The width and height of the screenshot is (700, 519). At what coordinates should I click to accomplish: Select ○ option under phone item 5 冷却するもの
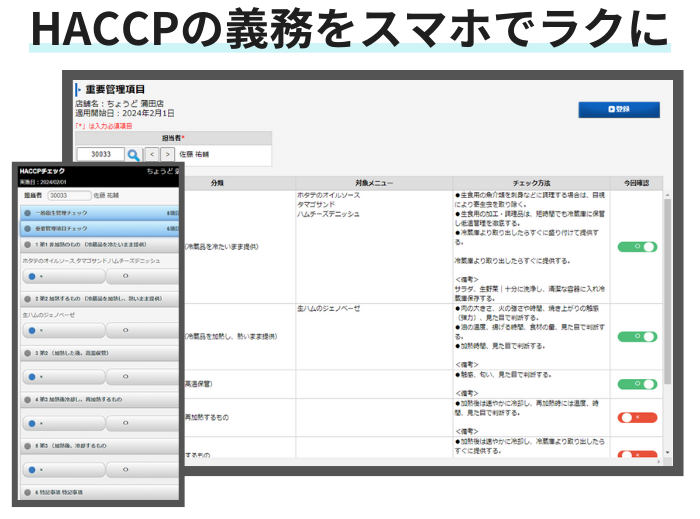pos(142,469)
